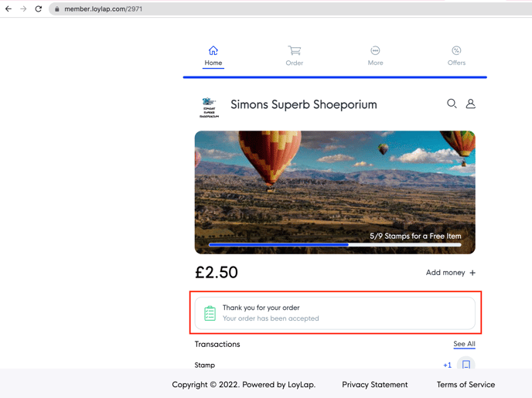Open the Terms of Service link
This screenshot has height=398, width=532.
(x=465, y=384)
